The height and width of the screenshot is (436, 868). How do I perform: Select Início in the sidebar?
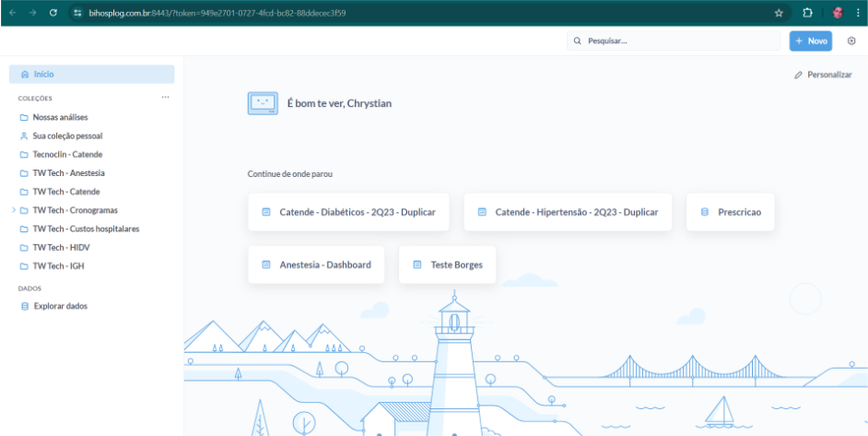[92, 75]
